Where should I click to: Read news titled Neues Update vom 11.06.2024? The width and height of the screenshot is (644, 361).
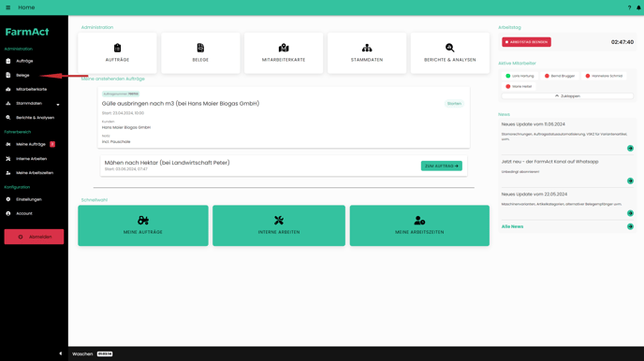[534, 123]
